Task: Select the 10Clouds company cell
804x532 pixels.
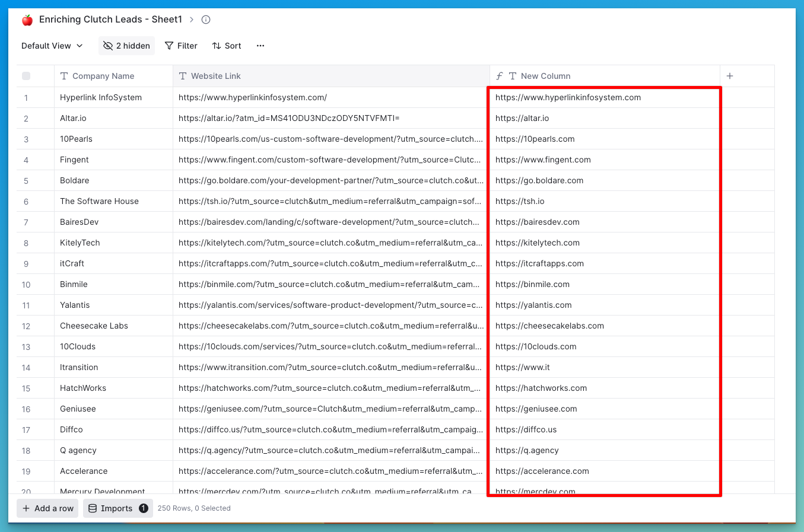Action: coord(113,346)
